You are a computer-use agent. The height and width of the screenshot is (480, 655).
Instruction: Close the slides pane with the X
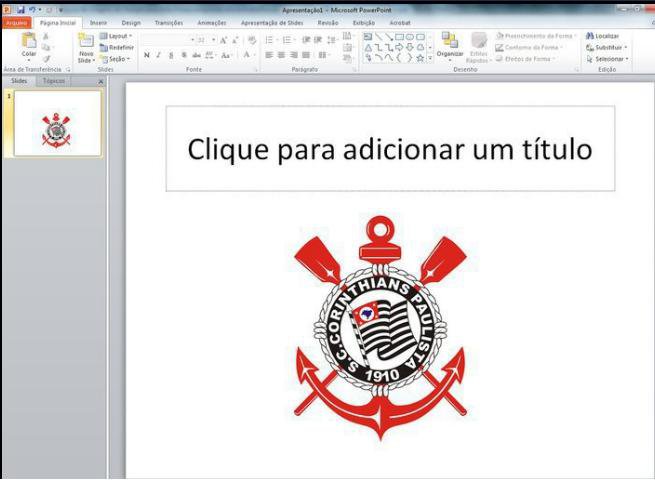tap(101, 81)
